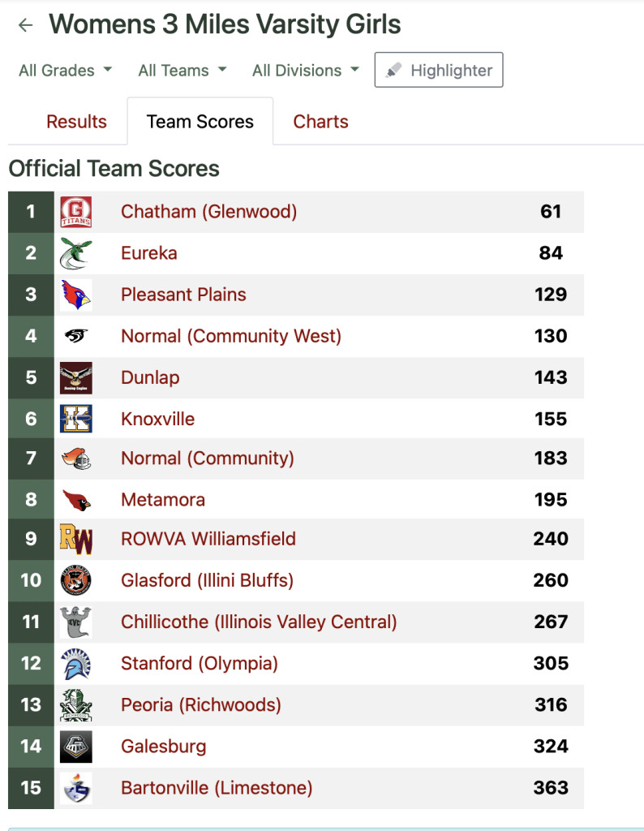Image resolution: width=644 pixels, height=831 pixels.
Task: Open the Chillicothe (Illinois Valley Central) link
Action: [x=259, y=622]
